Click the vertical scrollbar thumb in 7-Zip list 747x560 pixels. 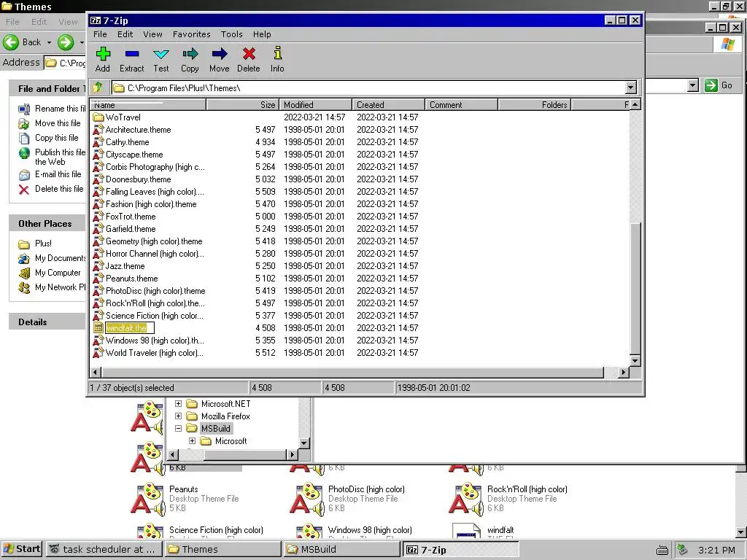point(635,289)
